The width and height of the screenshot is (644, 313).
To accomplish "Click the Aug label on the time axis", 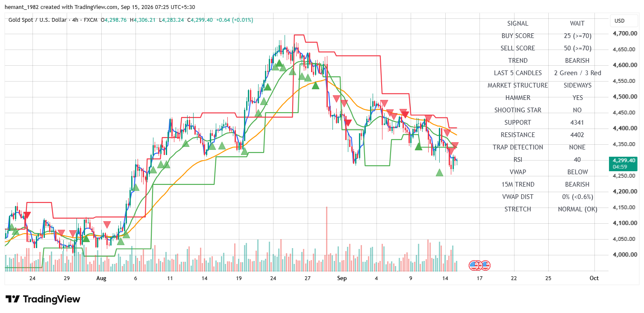I will pos(101,278).
